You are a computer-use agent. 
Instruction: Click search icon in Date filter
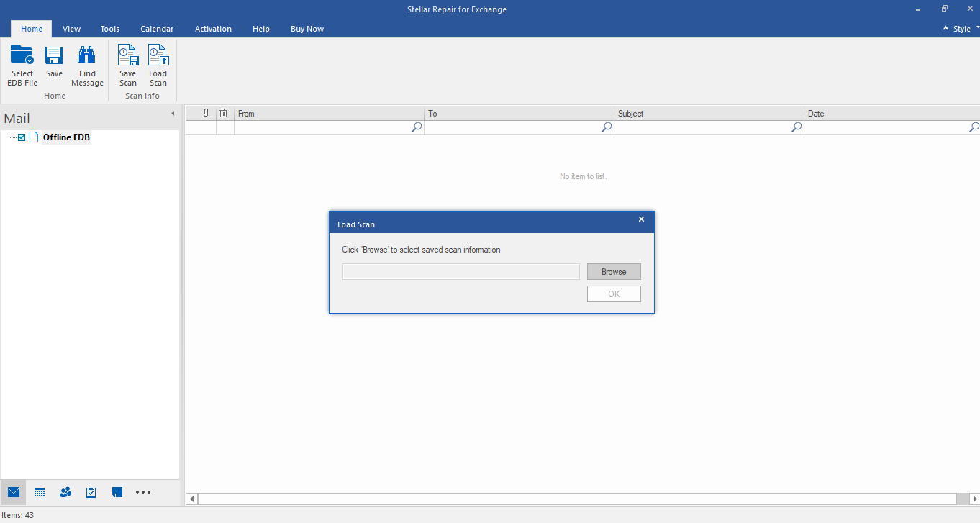974,127
